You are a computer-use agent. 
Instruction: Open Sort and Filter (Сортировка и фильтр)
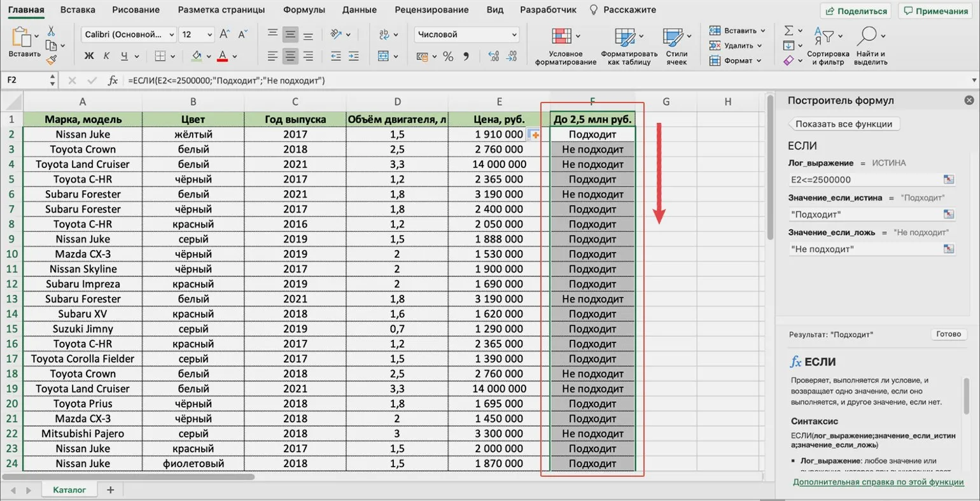tap(828, 46)
